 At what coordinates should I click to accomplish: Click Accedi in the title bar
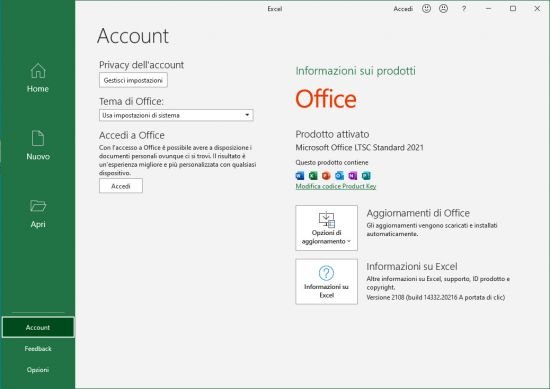pos(403,9)
